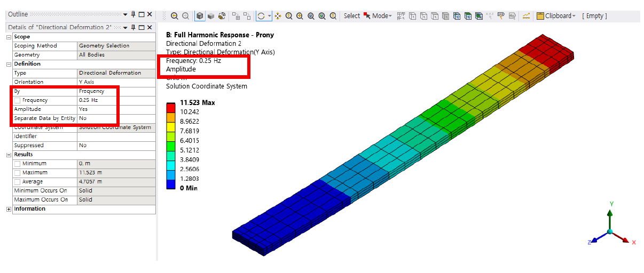Click the Clipboard icon in toolbar
This screenshot has width=644, height=273.
[540, 16]
